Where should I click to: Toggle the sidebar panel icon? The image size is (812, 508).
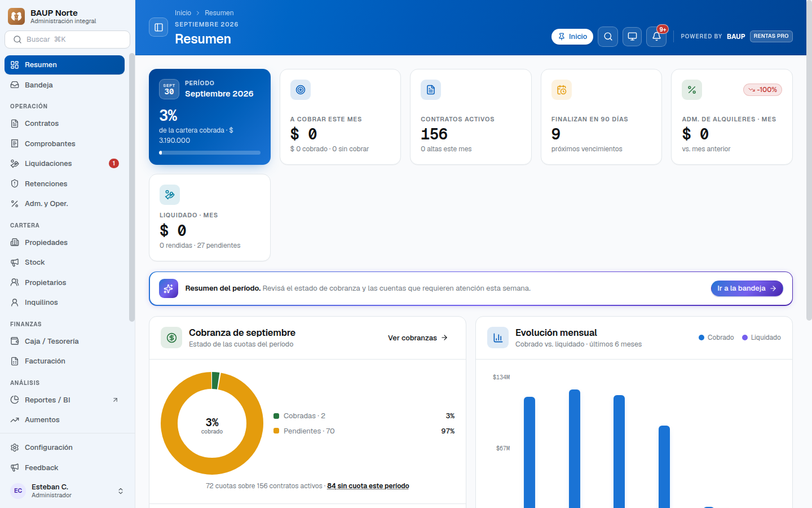(x=158, y=27)
